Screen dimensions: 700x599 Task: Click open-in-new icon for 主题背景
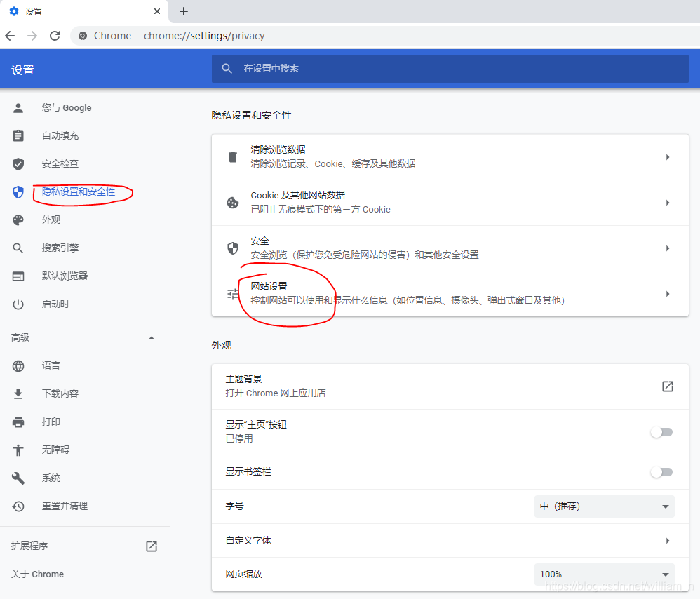coord(668,386)
